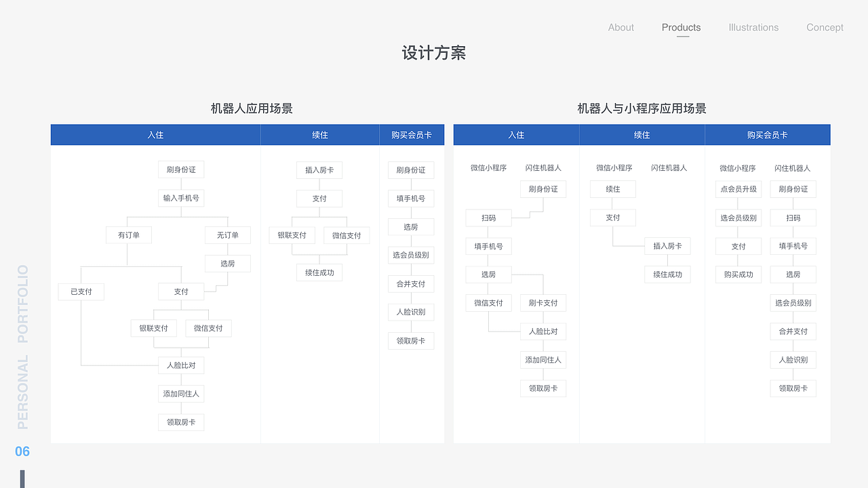Click the 机器人应用场景 section title
The image size is (868, 488).
pyautogui.click(x=252, y=108)
